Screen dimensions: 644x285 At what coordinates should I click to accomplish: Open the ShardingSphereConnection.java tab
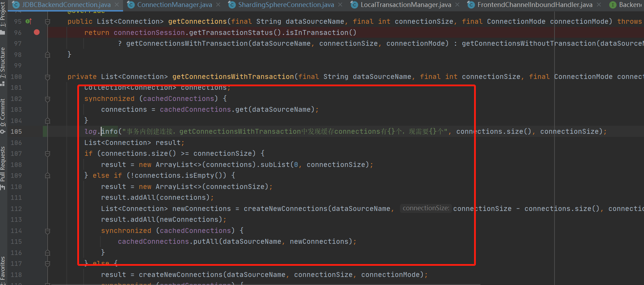286,5
